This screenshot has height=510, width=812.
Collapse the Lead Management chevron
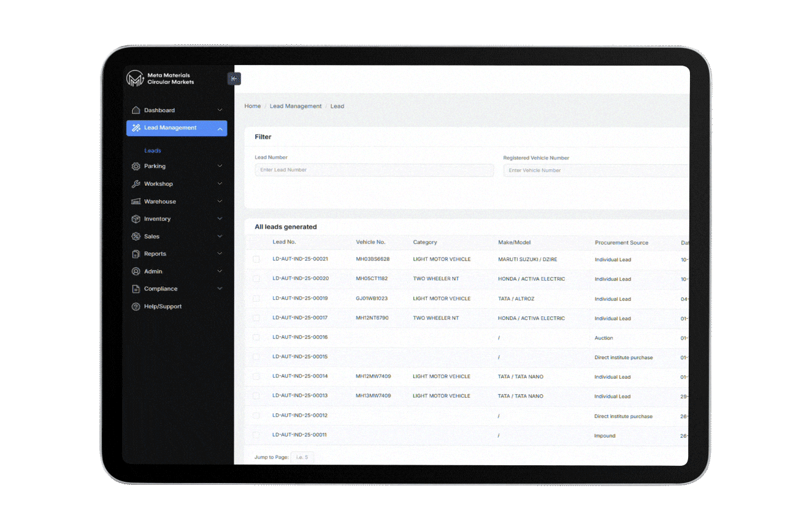pos(220,128)
